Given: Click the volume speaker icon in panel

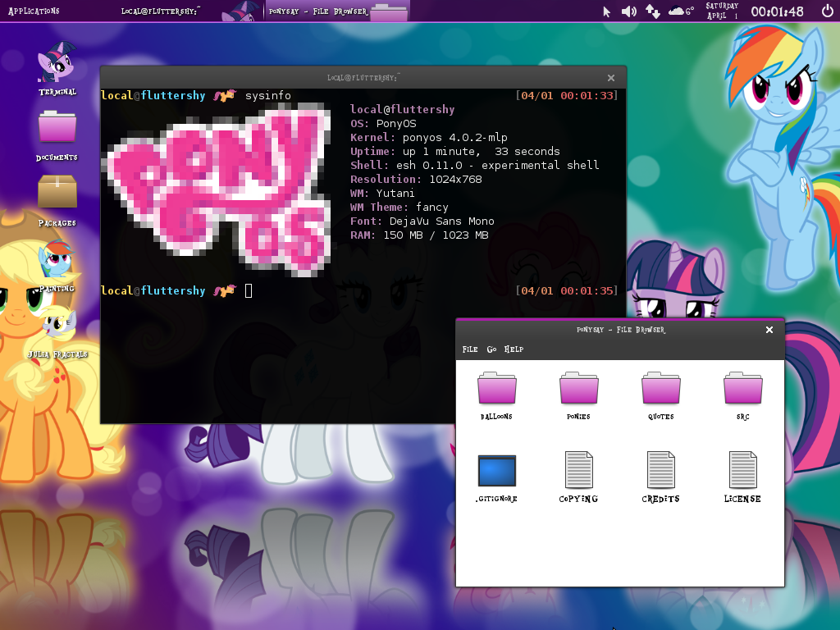Looking at the screenshot, I should tap(629, 11).
